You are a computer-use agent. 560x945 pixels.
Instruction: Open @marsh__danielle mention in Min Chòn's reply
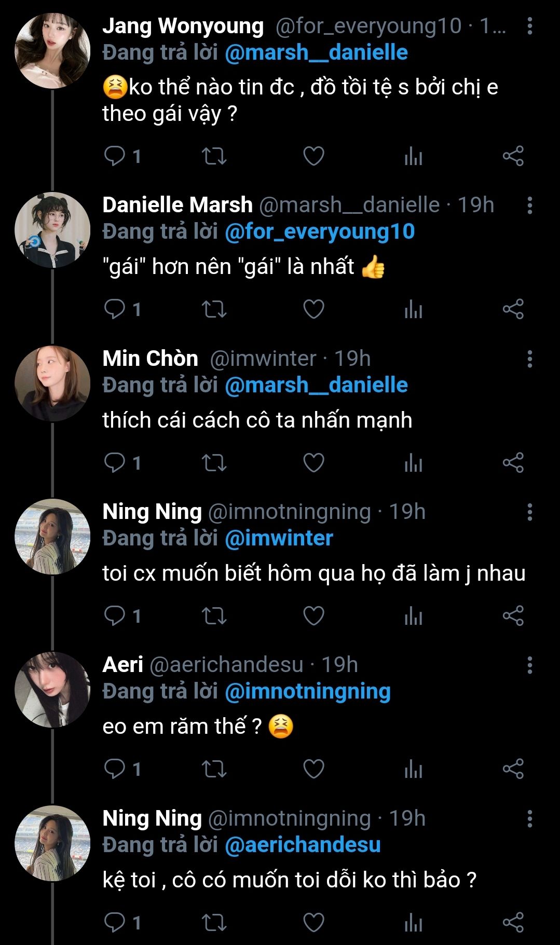(x=316, y=385)
